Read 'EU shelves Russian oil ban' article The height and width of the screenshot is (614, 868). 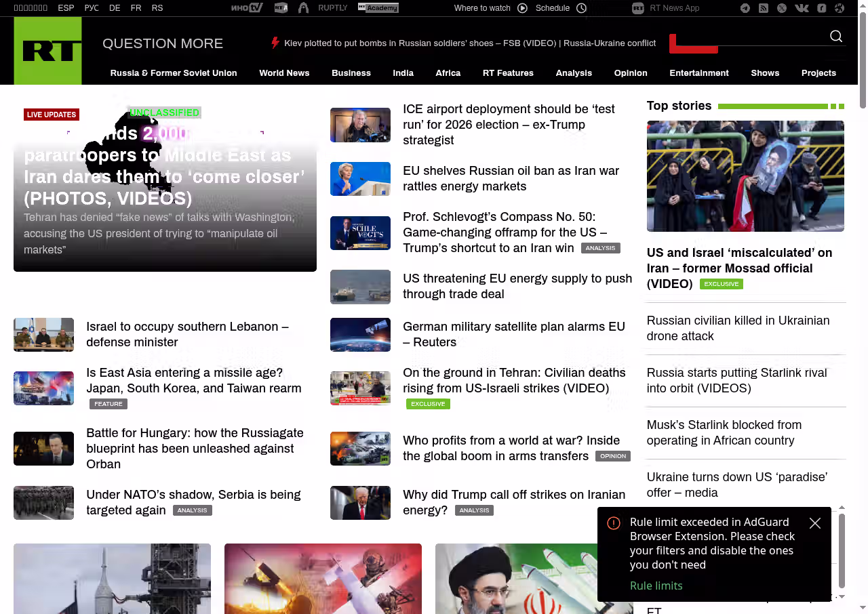[x=511, y=179]
